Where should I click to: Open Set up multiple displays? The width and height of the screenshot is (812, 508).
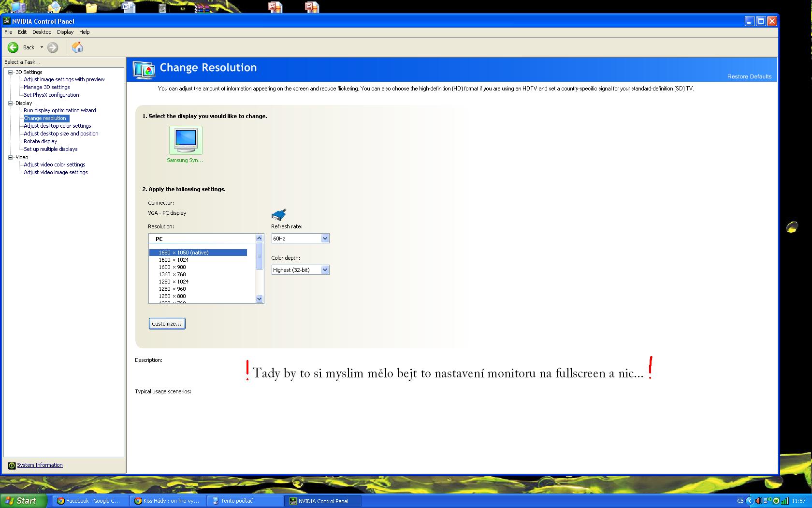pos(51,149)
